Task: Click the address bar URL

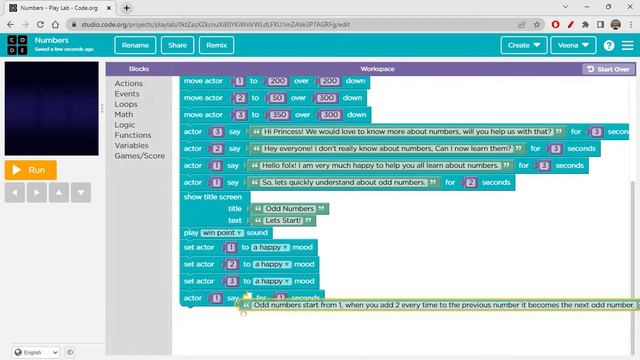Action: 215,24
